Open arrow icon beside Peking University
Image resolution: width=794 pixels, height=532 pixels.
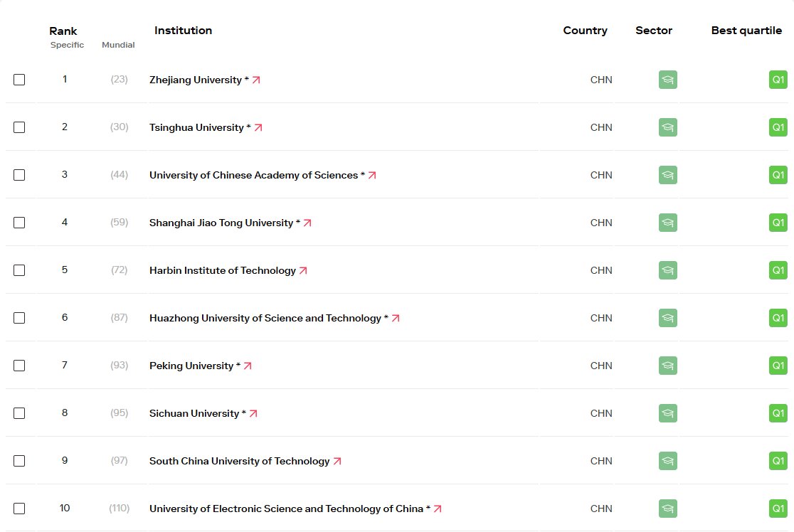point(248,366)
